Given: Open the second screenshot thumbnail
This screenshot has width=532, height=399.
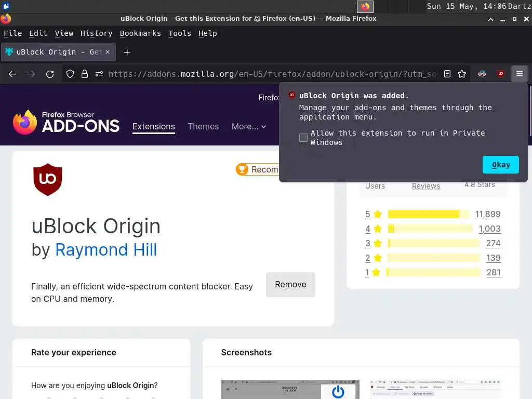Looking at the screenshot, I should 435,390.
